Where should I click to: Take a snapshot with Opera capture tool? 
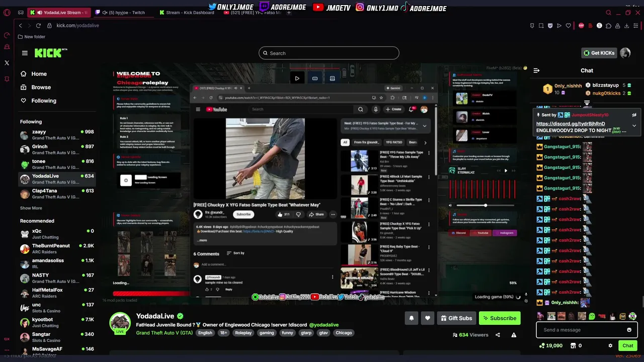(x=541, y=26)
